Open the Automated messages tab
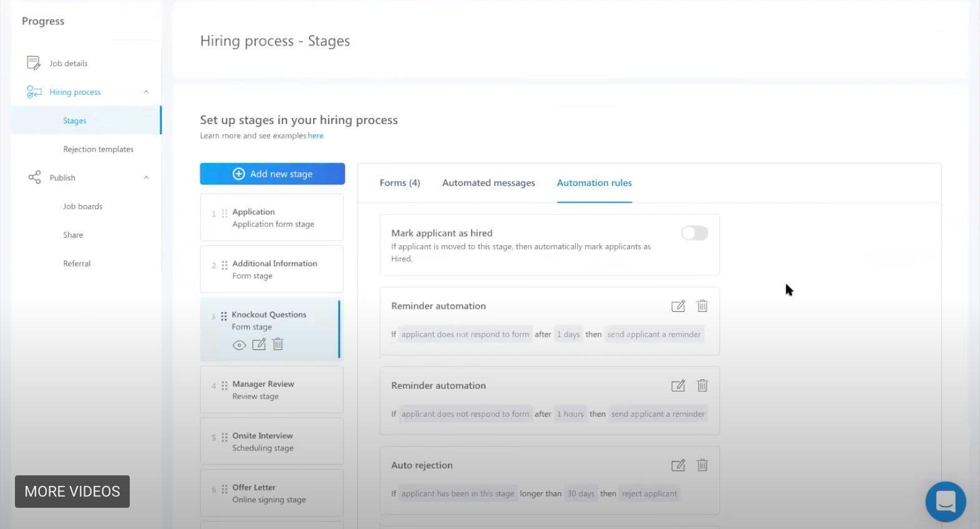980x529 pixels. (x=488, y=183)
